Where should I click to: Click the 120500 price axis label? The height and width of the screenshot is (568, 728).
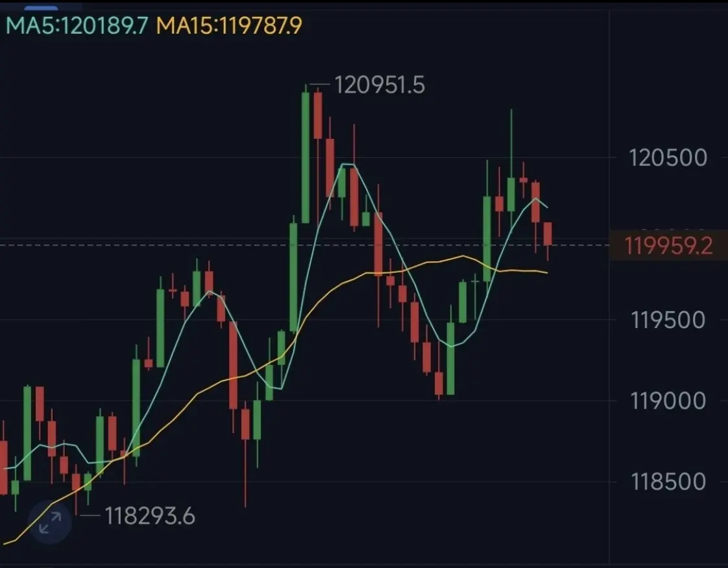click(x=668, y=158)
